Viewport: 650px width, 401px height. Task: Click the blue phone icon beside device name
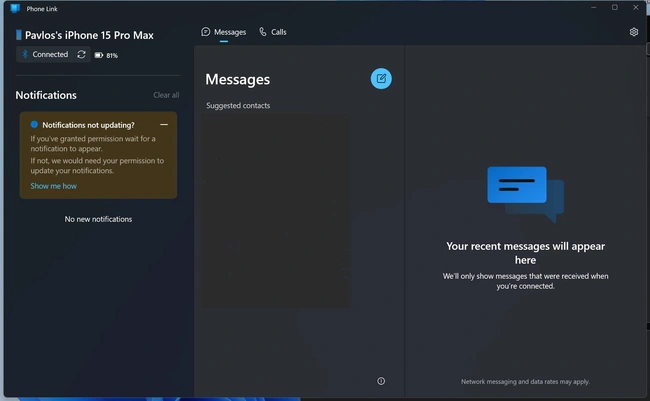coord(19,35)
